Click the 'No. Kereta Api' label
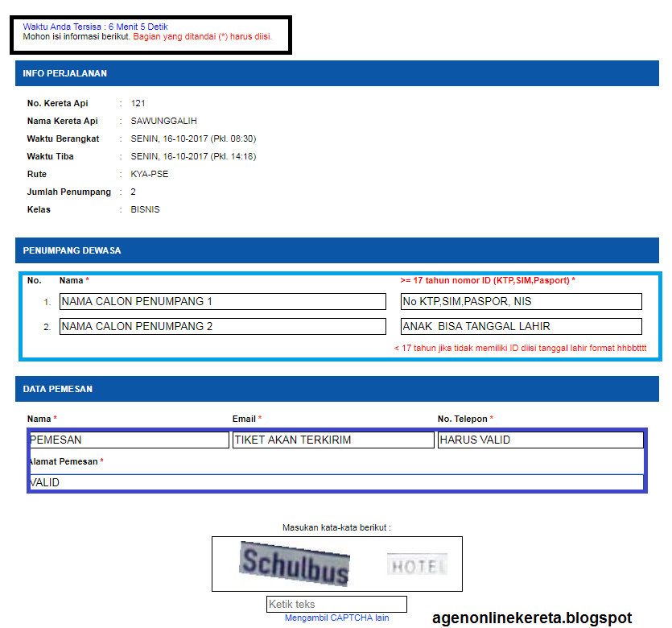This screenshot has height=628, width=672. pyautogui.click(x=57, y=103)
